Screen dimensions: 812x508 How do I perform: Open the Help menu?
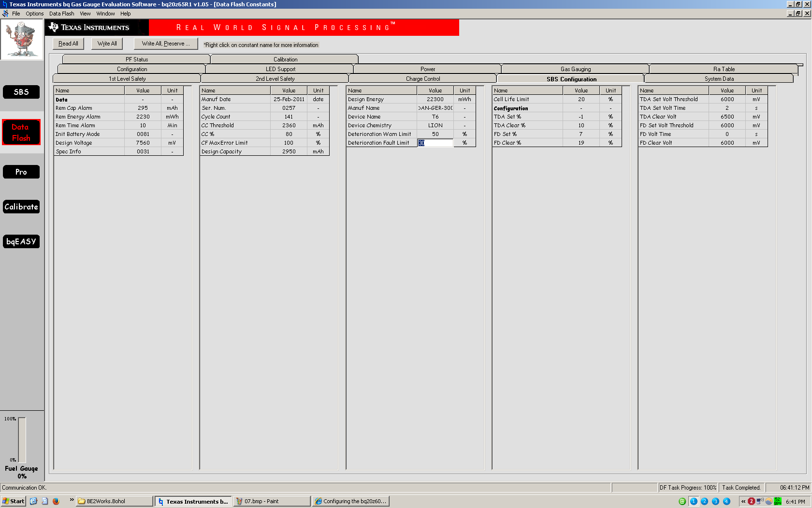[x=126, y=14]
